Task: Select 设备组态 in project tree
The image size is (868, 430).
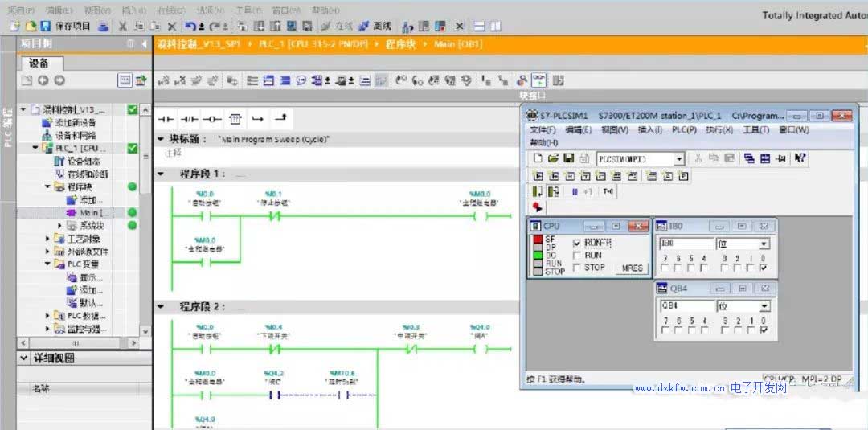Action: pos(77,161)
